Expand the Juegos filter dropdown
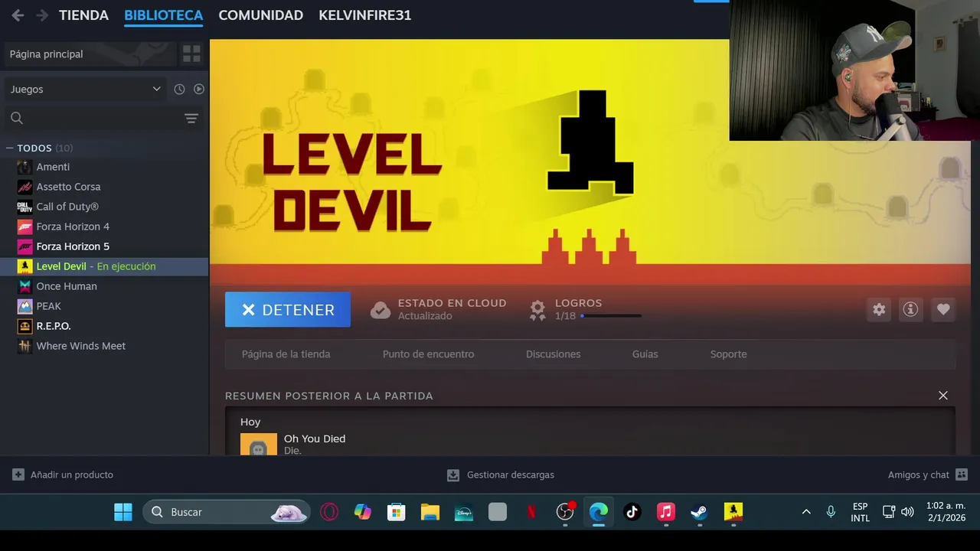This screenshot has height=551, width=980. 85,89
